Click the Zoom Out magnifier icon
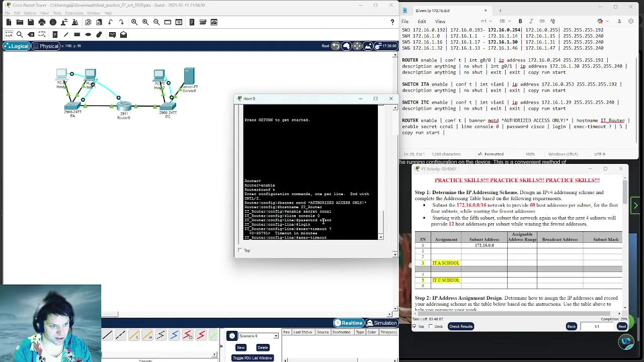Viewport: 644px width, 362px height. pyautogui.click(x=156, y=22)
